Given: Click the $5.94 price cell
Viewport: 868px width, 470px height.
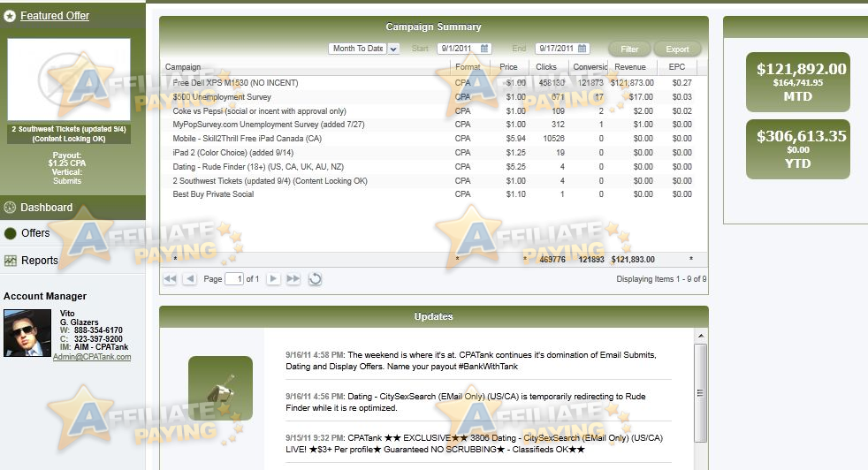Looking at the screenshot, I should pyautogui.click(x=515, y=139).
